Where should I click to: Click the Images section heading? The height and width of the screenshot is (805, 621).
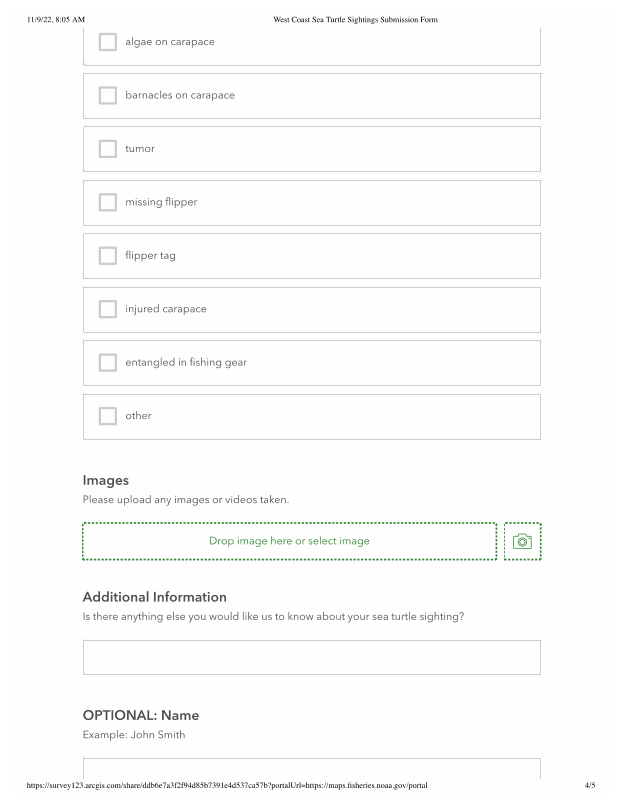pos(106,480)
